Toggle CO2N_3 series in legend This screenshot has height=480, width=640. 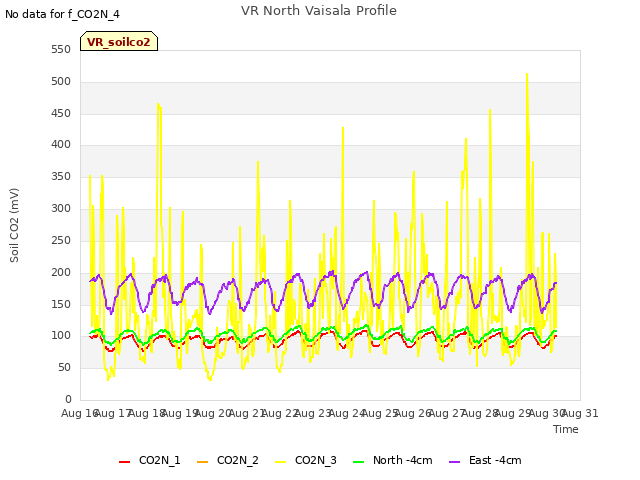pos(306,460)
